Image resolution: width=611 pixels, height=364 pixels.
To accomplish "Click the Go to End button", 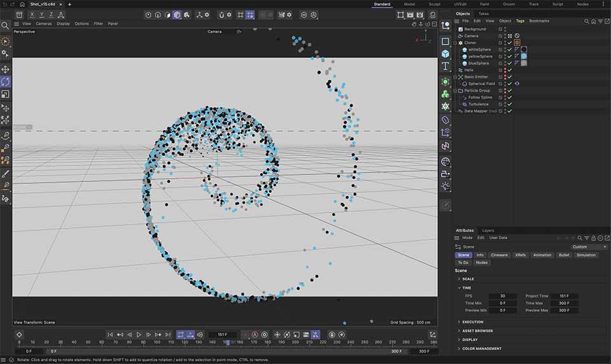I will (168, 335).
